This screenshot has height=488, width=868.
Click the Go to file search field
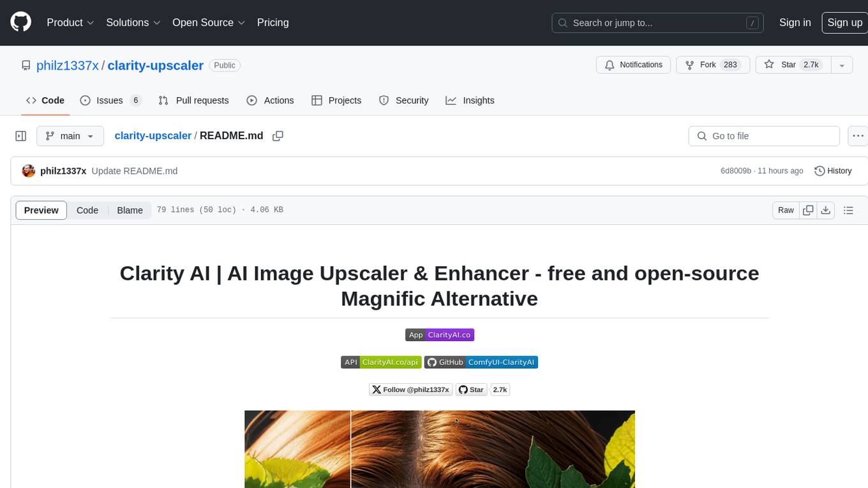[x=764, y=136]
